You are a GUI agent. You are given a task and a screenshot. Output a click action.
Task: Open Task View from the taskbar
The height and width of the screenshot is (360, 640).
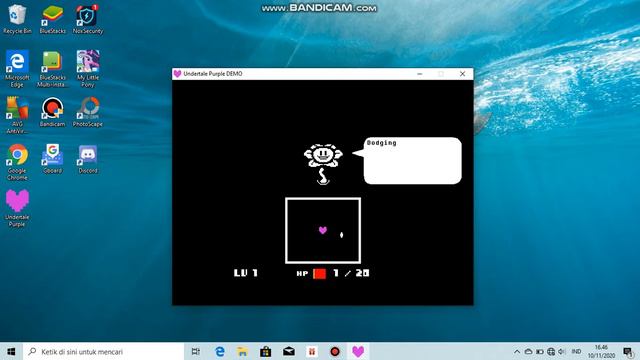(196, 351)
